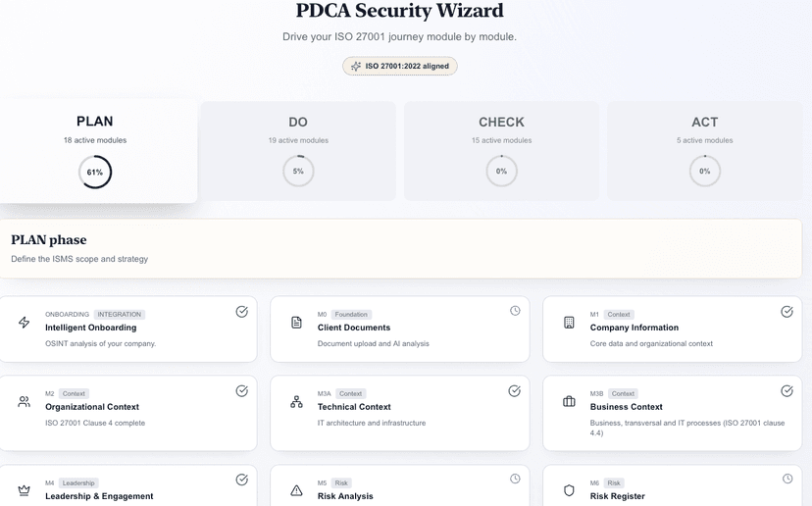
Task: Click the completed checkmark on Leadership & Engagement
Action: tap(242, 480)
